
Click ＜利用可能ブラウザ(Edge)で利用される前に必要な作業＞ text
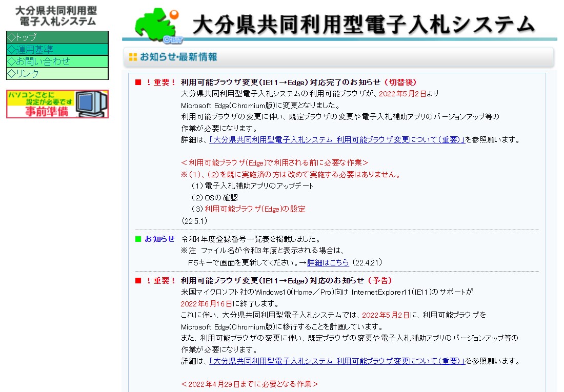[x=275, y=162]
